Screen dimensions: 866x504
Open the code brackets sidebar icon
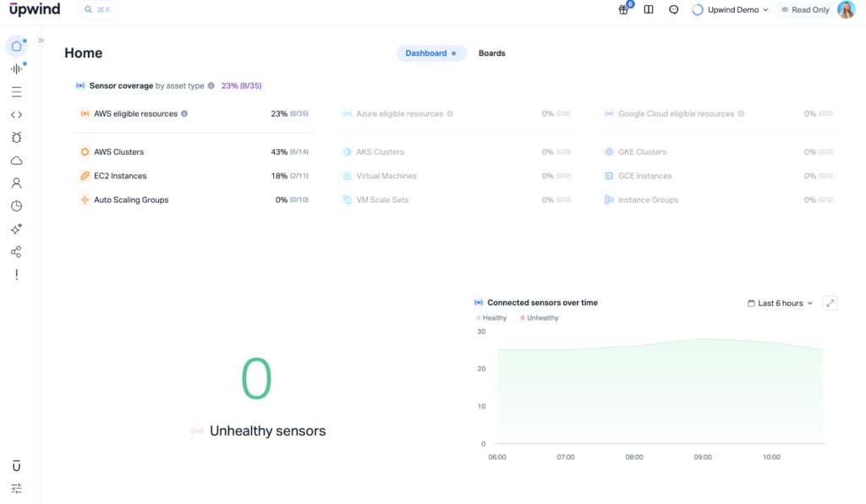[x=16, y=115]
